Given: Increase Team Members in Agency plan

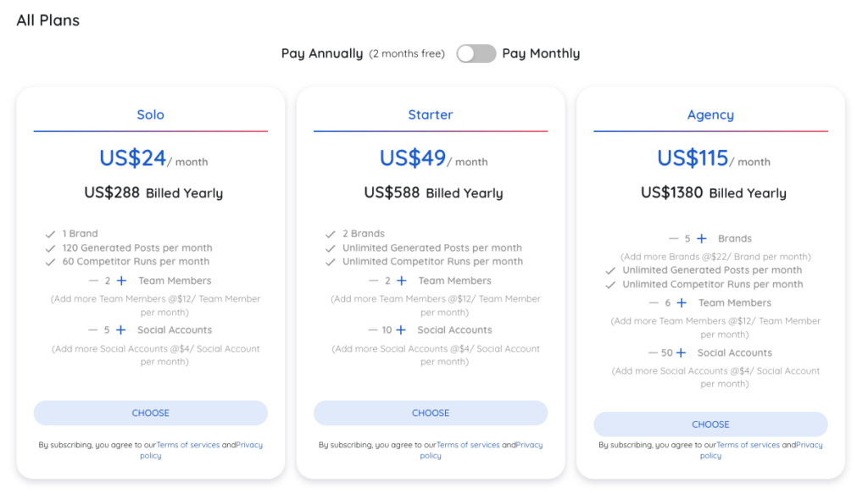Looking at the screenshot, I should click(x=682, y=303).
